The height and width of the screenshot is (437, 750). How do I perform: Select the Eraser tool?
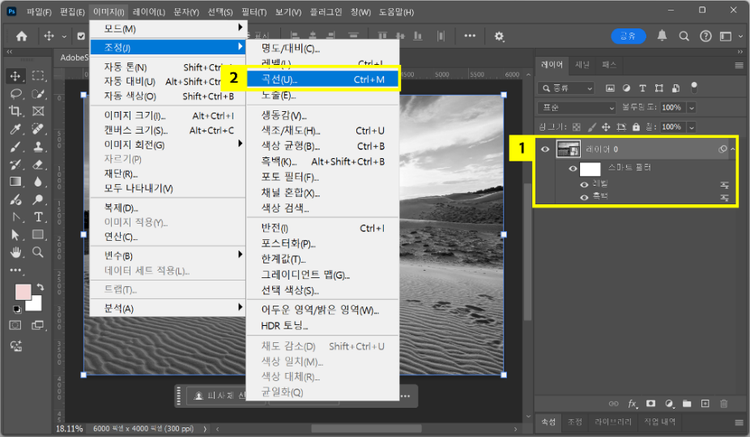[38, 164]
